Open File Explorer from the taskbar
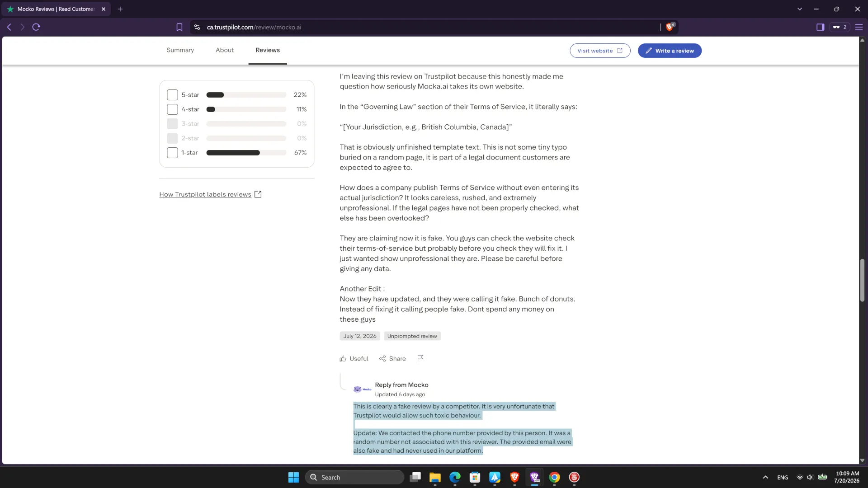This screenshot has height=488, width=868. (x=435, y=477)
